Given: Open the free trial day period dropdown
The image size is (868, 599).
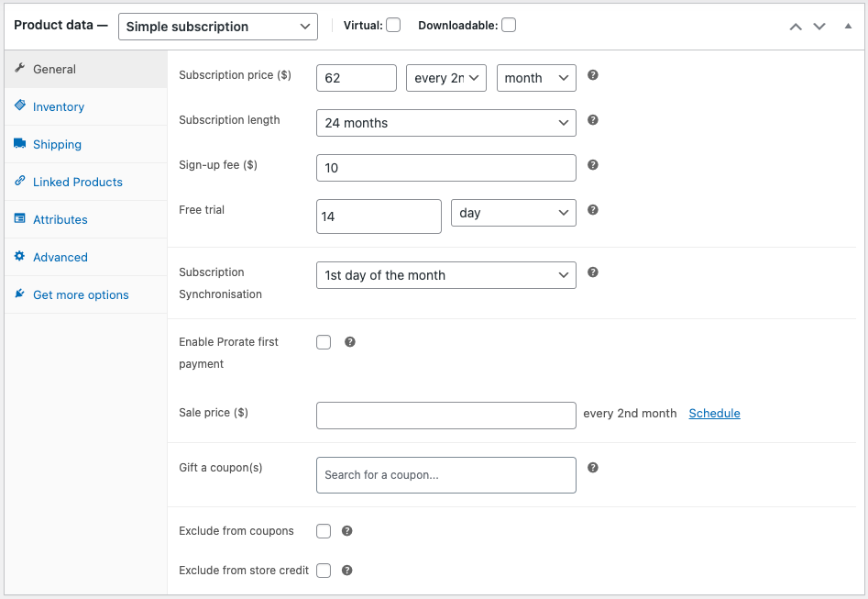Looking at the screenshot, I should [513, 213].
